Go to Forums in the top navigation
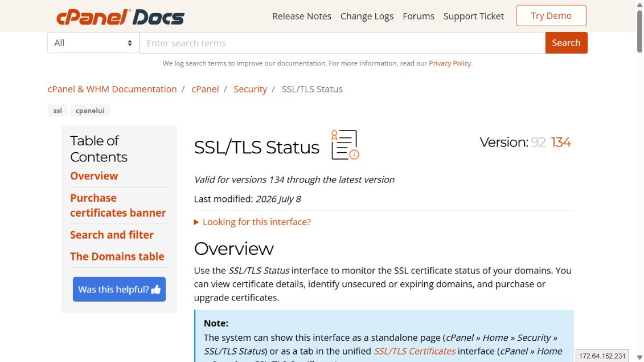 pyautogui.click(x=418, y=16)
